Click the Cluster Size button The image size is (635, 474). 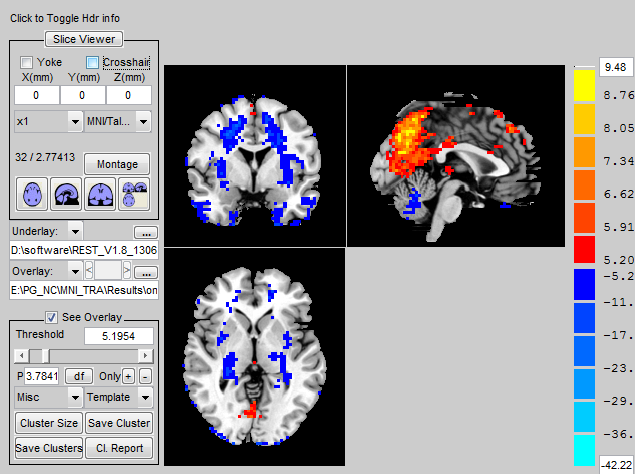click(x=49, y=423)
